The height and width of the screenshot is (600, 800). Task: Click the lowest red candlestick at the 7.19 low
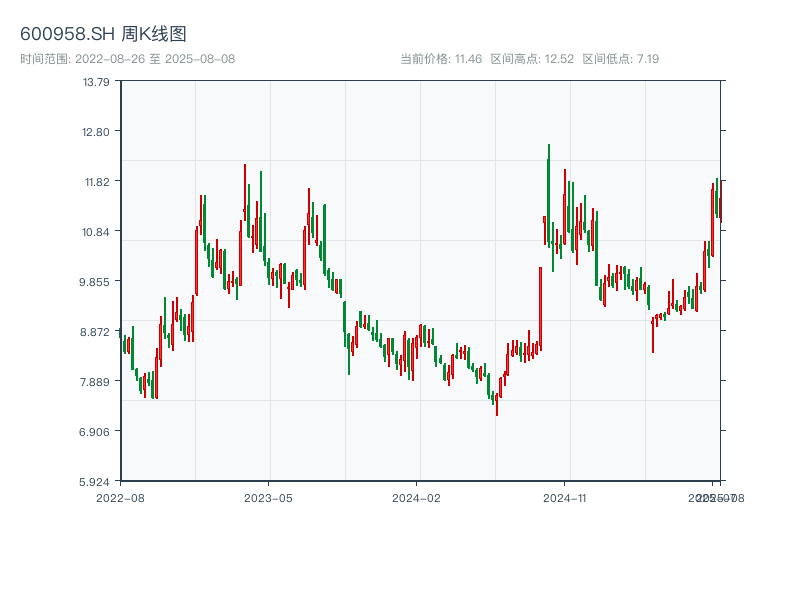(x=497, y=404)
